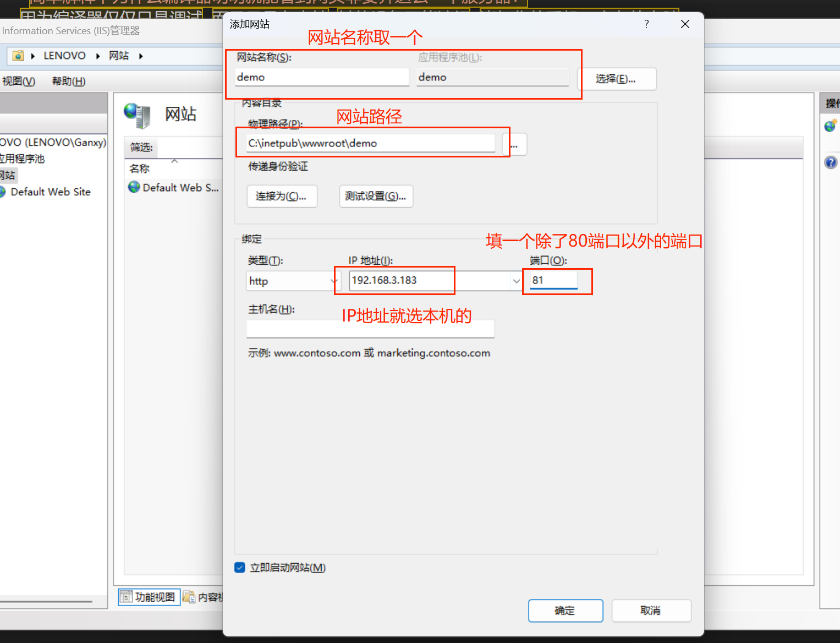Click the 功能视图 icon at bottom
The height and width of the screenshot is (643, 840).
pyautogui.click(x=126, y=597)
